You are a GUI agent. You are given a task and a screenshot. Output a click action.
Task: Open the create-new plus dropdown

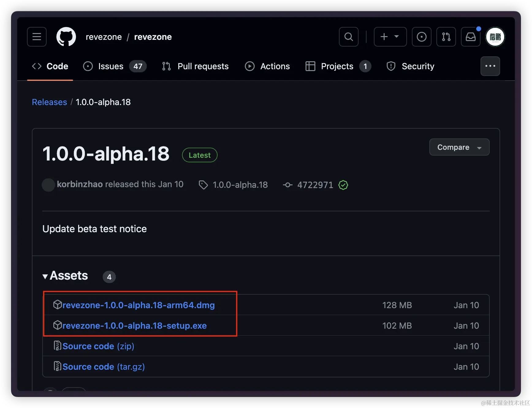[390, 37]
